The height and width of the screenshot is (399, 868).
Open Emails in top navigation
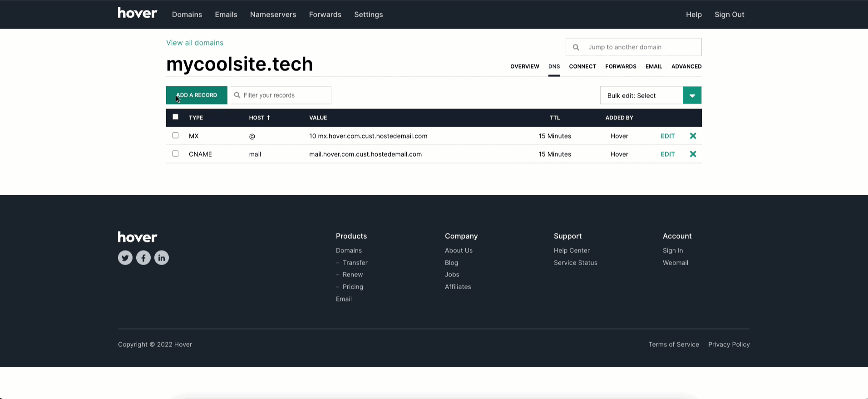226,15
